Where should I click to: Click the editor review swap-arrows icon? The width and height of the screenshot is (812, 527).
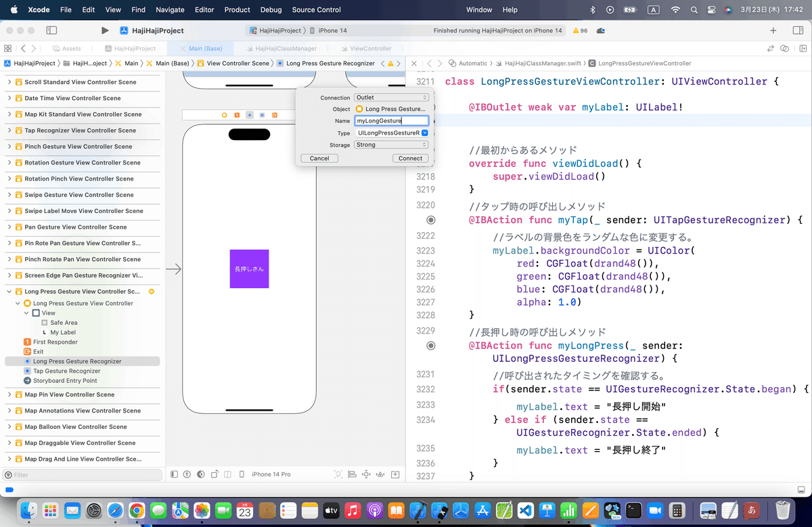click(770, 49)
